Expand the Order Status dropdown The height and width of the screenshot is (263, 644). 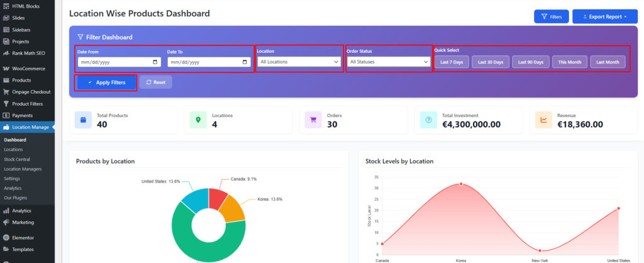point(389,62)
